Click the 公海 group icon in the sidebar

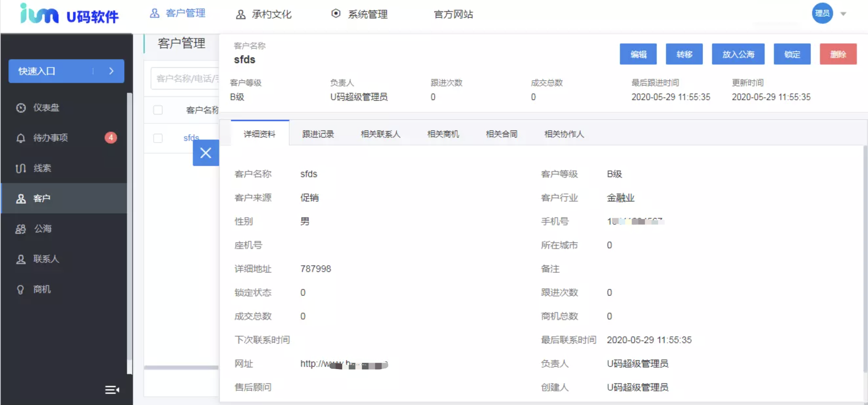point(20,229)
